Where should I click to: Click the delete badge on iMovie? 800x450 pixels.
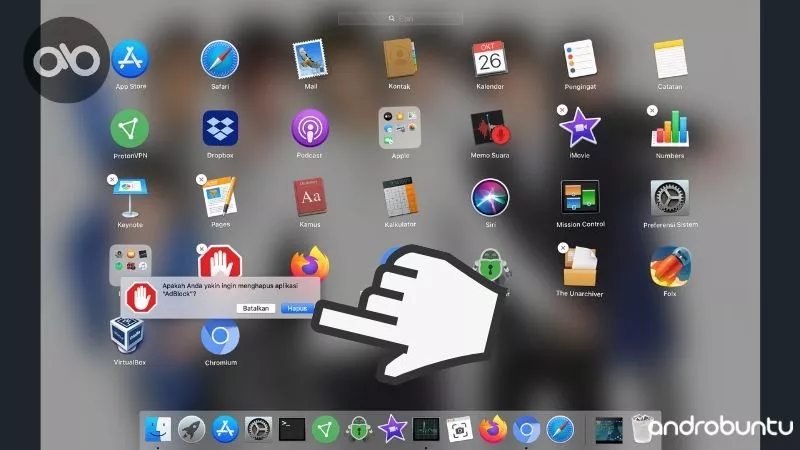(x=562, y=110)
